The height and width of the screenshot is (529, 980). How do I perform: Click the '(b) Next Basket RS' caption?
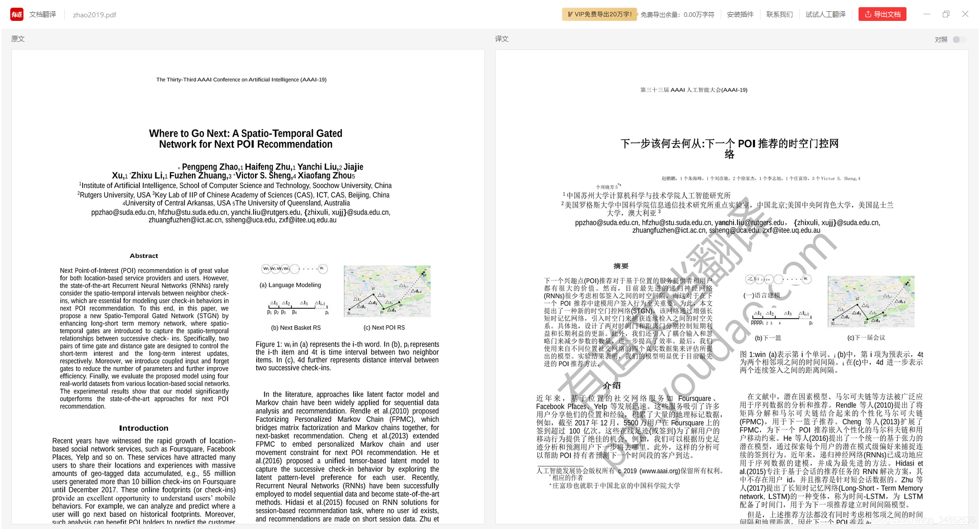tap(296, 328)
